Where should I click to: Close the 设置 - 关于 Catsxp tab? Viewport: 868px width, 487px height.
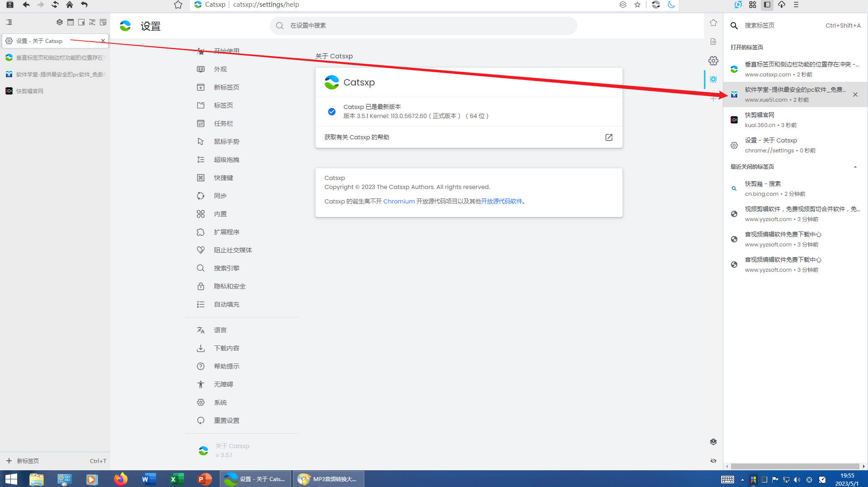tap(103, 41)
